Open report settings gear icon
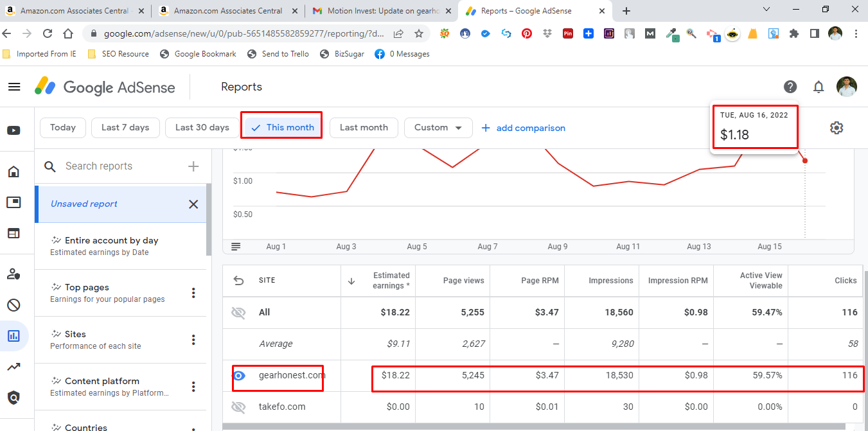868x431 pixels. (836, 128)
